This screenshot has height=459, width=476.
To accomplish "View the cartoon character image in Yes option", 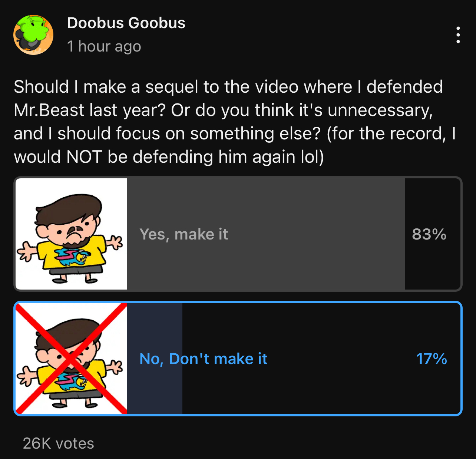I will 71,234.
